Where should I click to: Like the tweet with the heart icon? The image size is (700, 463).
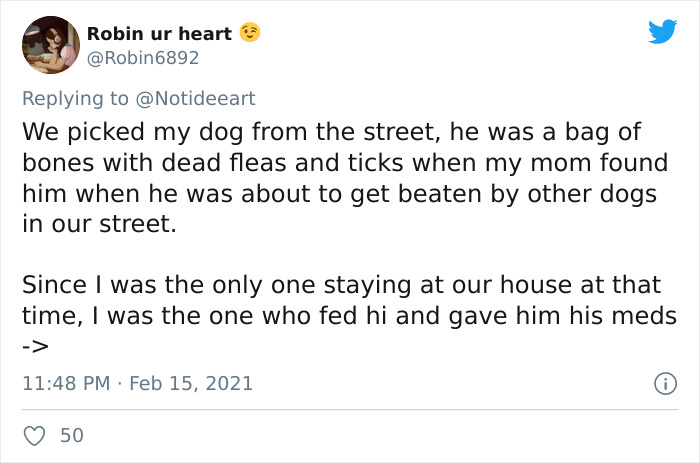pyautogui.click(x=34, y=435)
